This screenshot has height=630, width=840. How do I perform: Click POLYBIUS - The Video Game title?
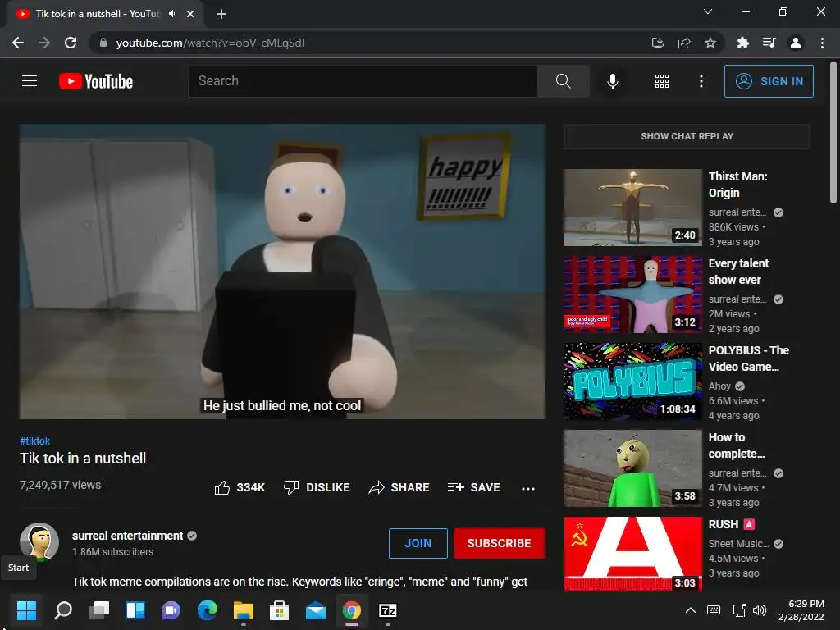748,358
